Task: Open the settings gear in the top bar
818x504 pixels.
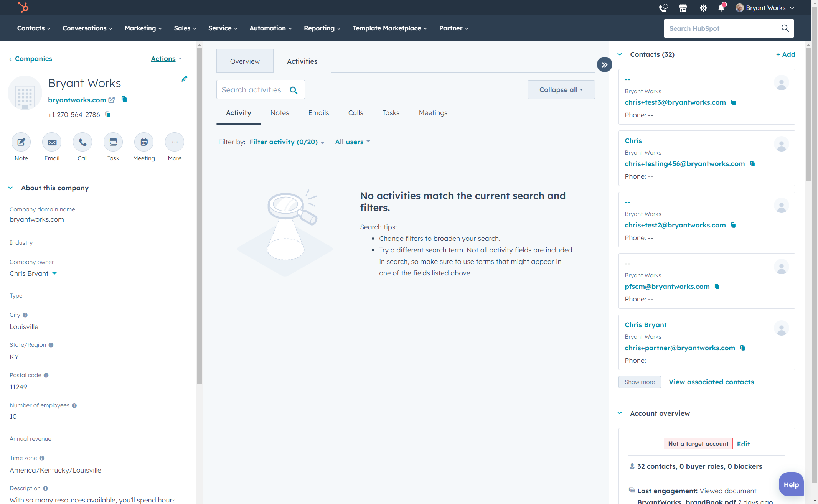Action: [703, 8]
